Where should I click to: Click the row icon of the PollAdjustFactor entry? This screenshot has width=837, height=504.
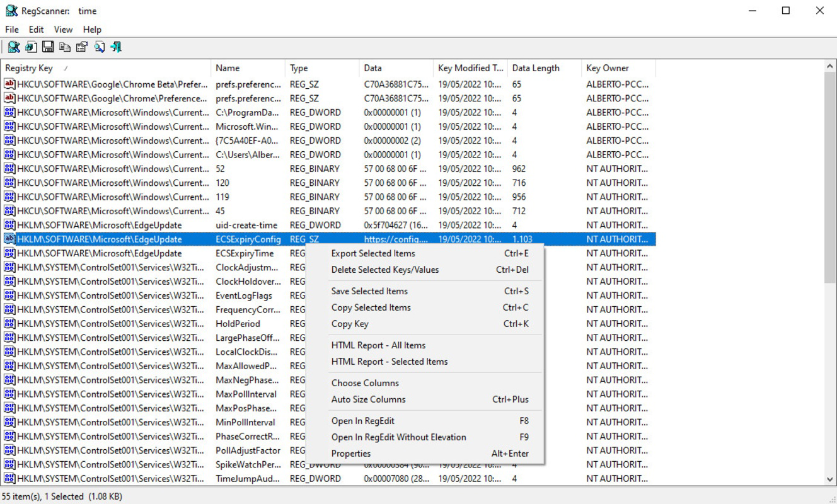(9, 450)
